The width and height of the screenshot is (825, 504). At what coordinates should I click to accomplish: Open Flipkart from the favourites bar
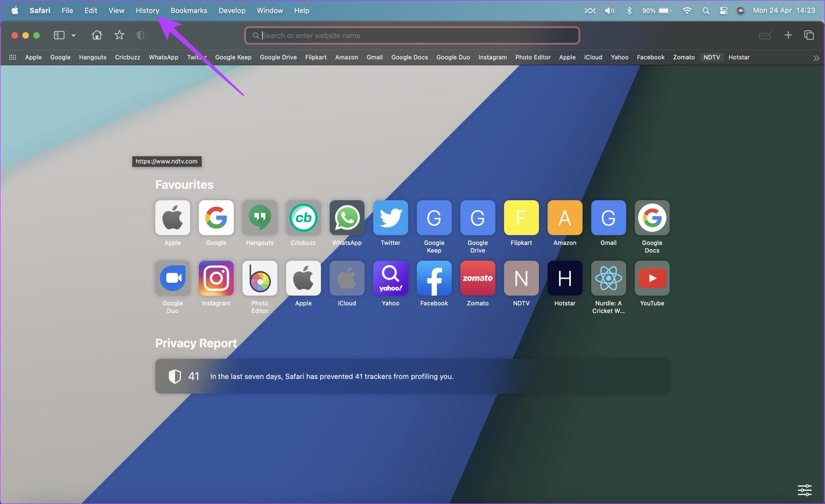[x=316, y=57]
